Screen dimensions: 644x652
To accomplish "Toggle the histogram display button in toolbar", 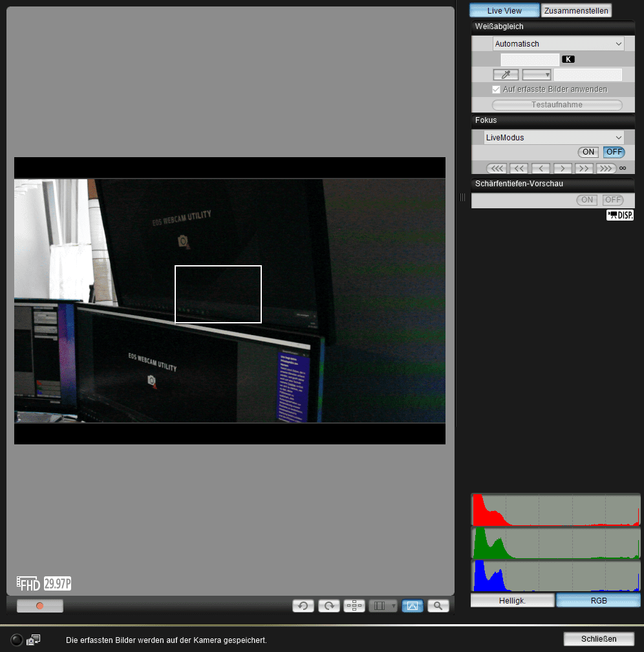I will [413, 606].
